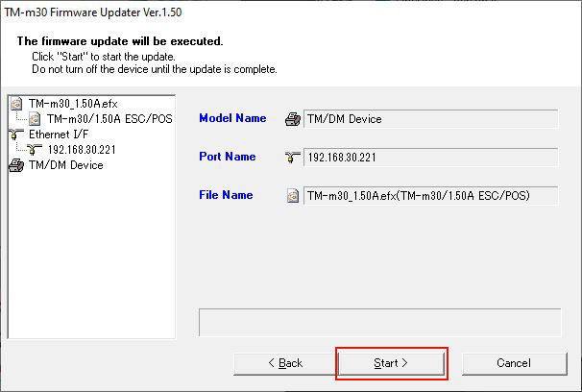The image size is (582, 392).
Task: Click the empty progress bar area
Action: point(378,322)
